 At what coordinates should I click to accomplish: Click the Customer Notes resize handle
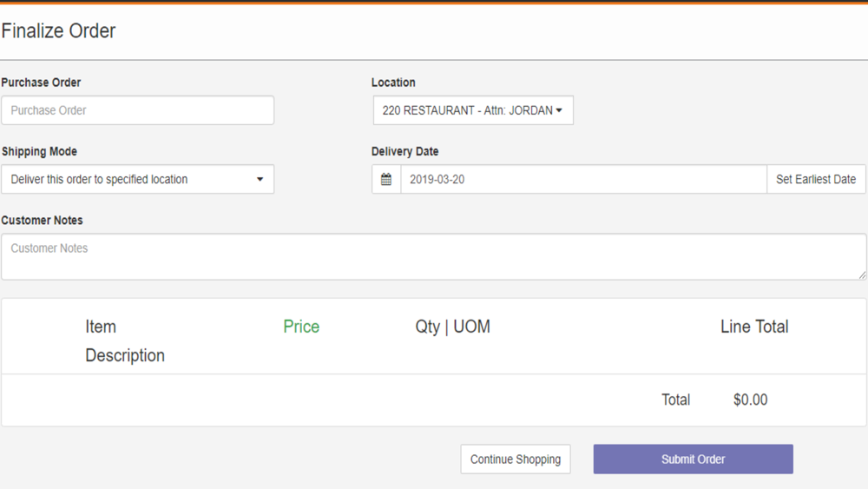(862, 274)
